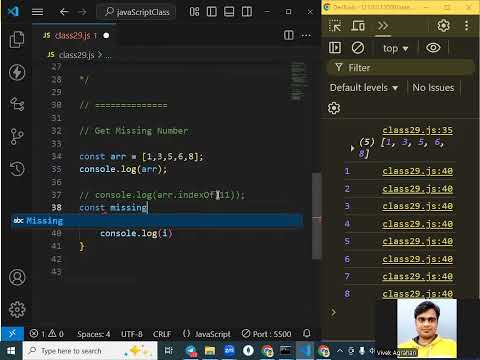Expand the logged array (5) triangle
480x360 pixels.
pyautogui.click(x=352, y=148)
